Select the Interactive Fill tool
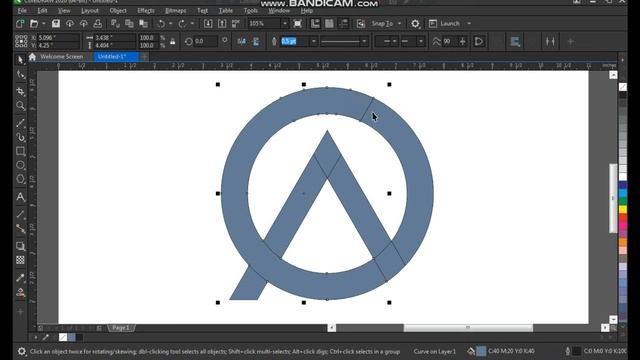This screenshot has height=360, width=640. 20,292
